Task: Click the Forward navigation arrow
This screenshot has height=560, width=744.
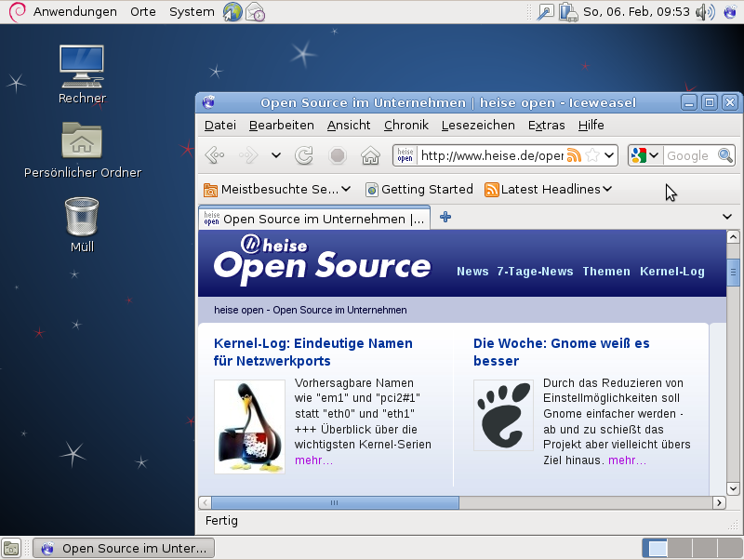Action: tap(248, 155)
